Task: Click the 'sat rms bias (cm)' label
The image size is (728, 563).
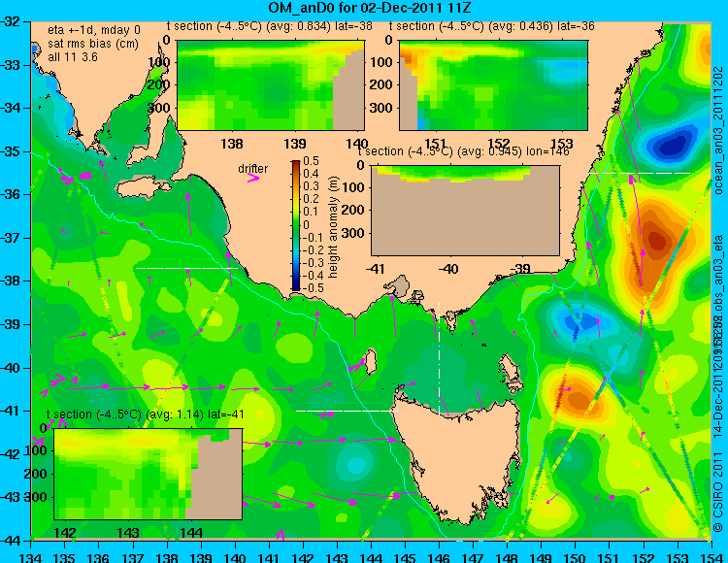Action: [93, 44]
